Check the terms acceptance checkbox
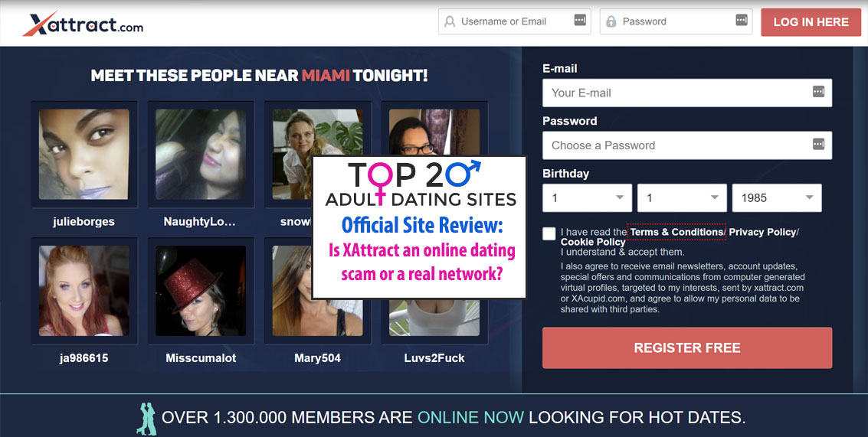Screen dimensions: 868x437 549,233
